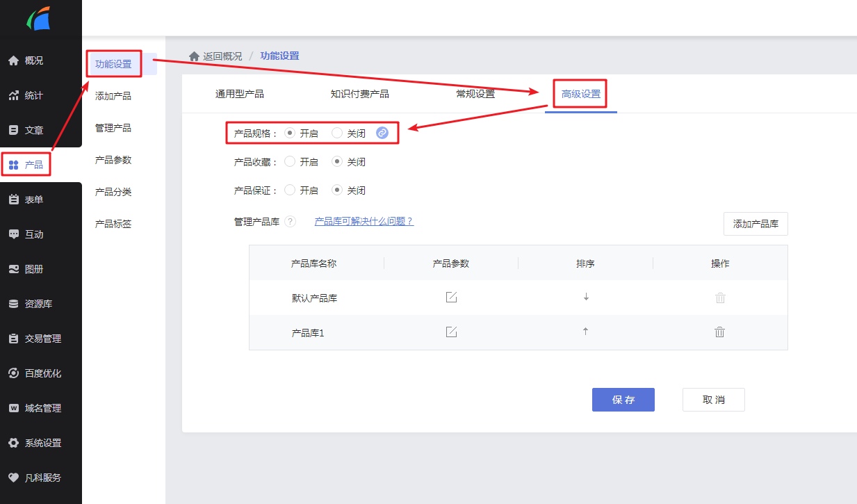This screenshot has height=504, width=857.
Task: Click the 概况 home icon in sidebar
Action: 13,60
